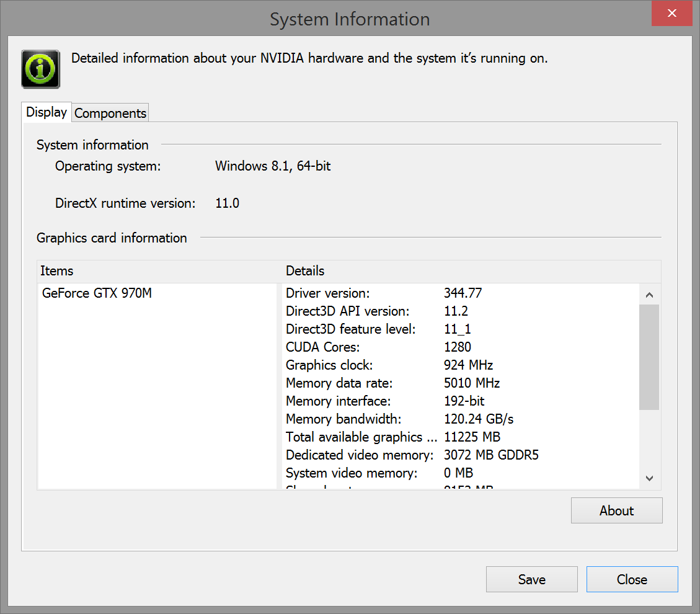Click the Graphics clock value 924 MHz
The width and height of the screenshot is (700, 614).
tap(468, 365)
